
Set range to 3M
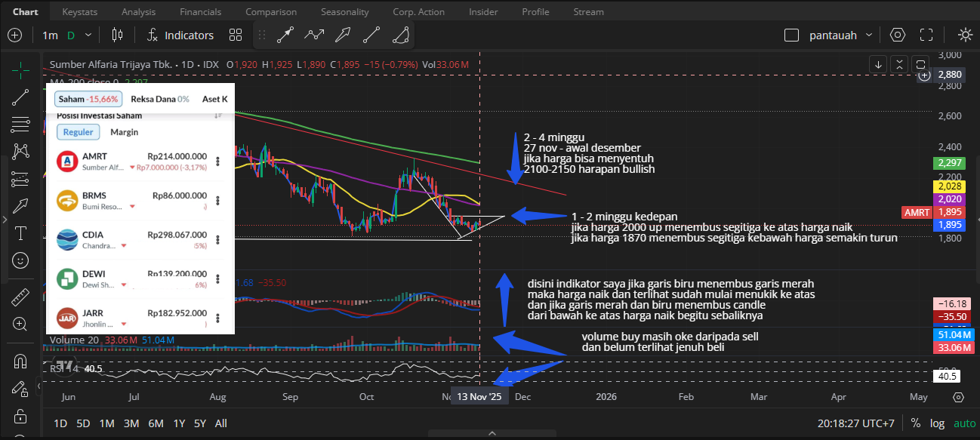tap(131, 423)
